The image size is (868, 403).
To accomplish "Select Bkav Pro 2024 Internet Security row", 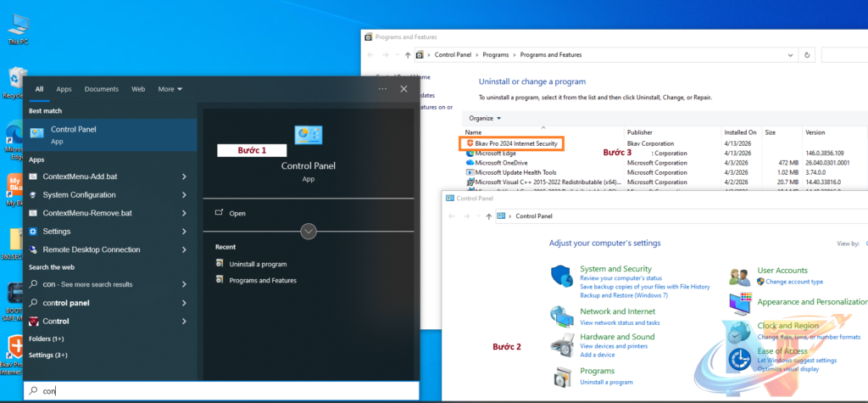I will click(512, 143).
